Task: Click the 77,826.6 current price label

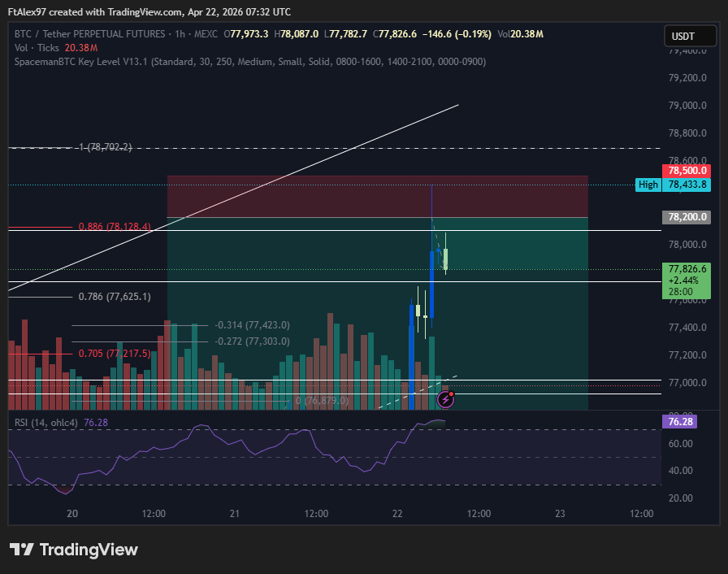Action: pos(687,280)
